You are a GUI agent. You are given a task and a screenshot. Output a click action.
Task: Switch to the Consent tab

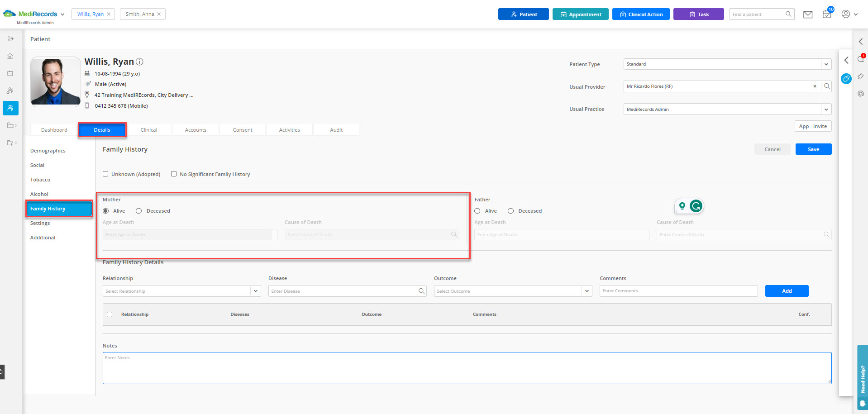coord(243,130)
